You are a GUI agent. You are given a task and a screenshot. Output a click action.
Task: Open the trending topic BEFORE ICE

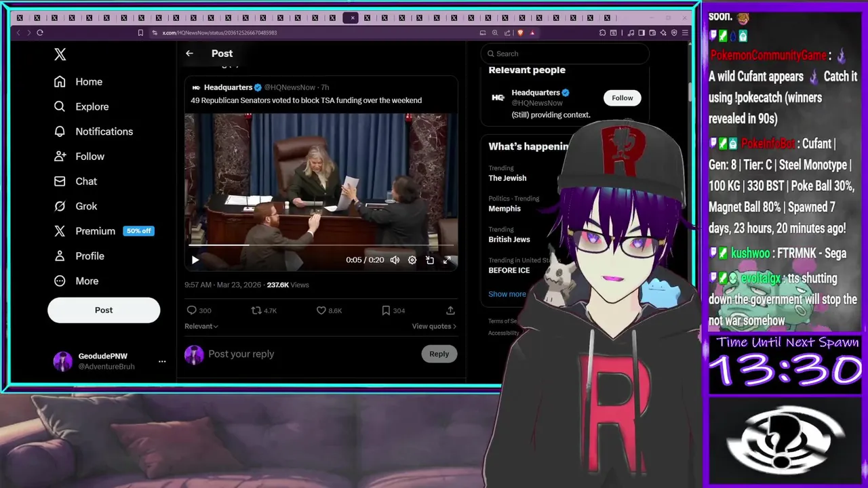[509, 270]
